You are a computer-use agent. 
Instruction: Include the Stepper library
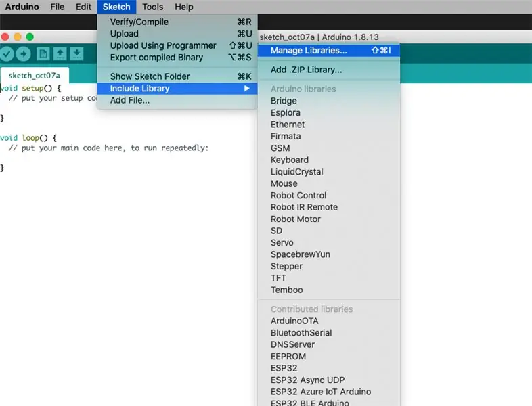[x=329, y=266]
